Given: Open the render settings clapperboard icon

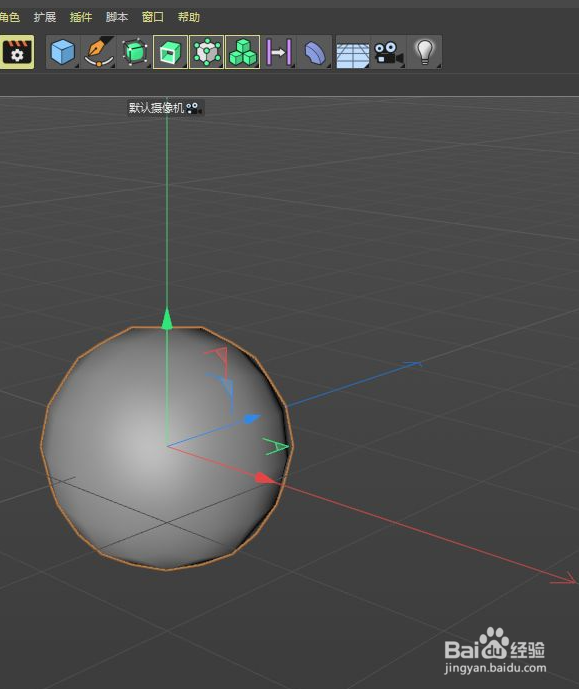Looking at the screenshot, I should pyautogui.click(x=17, y=52).
